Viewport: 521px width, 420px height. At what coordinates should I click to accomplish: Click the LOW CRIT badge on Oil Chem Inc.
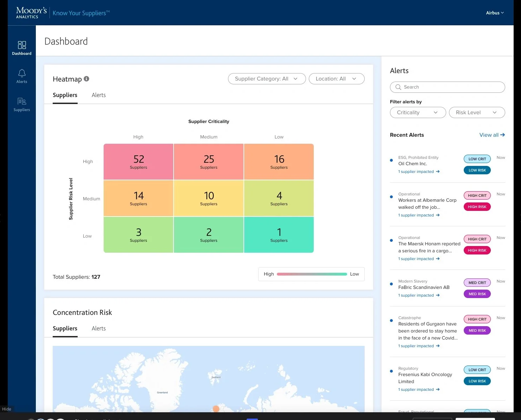pyautogui.click(x=477, y=159)
